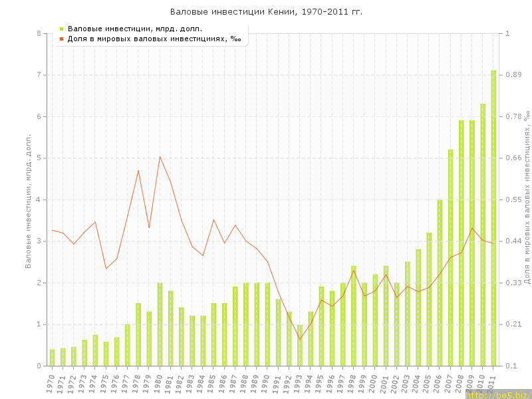Open the be5.biz watermark link
The height and width of the screenshot is (399, 532).
(x=497, y=395)
